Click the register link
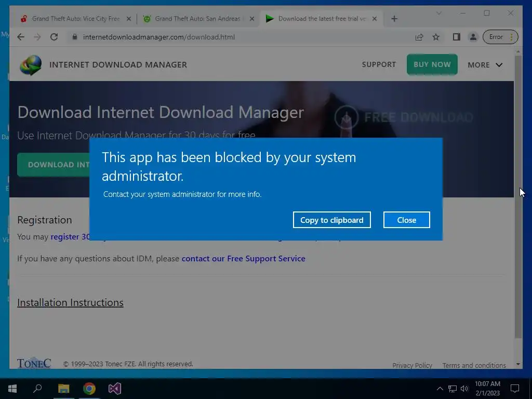 (x=70, y=236)
